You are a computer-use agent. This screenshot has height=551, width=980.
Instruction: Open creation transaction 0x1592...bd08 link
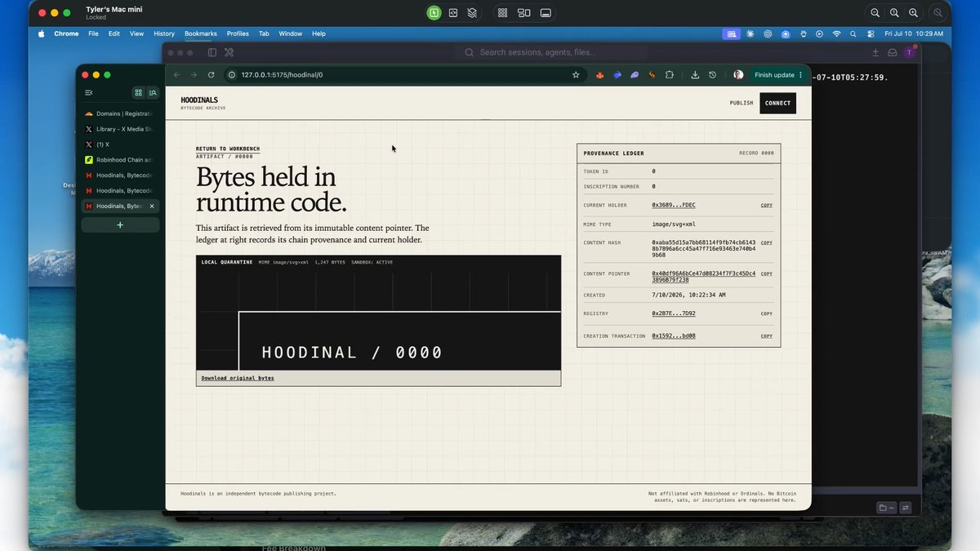click(x=674, y=335)
